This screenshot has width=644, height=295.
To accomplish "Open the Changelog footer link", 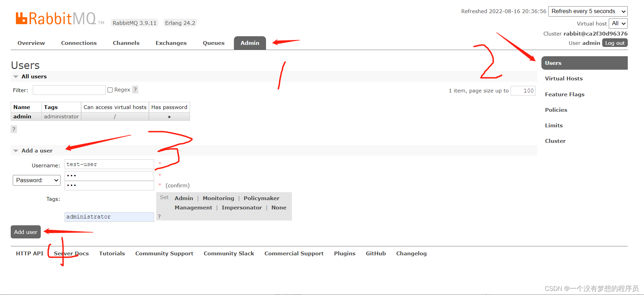I will (x=411, y=254).
